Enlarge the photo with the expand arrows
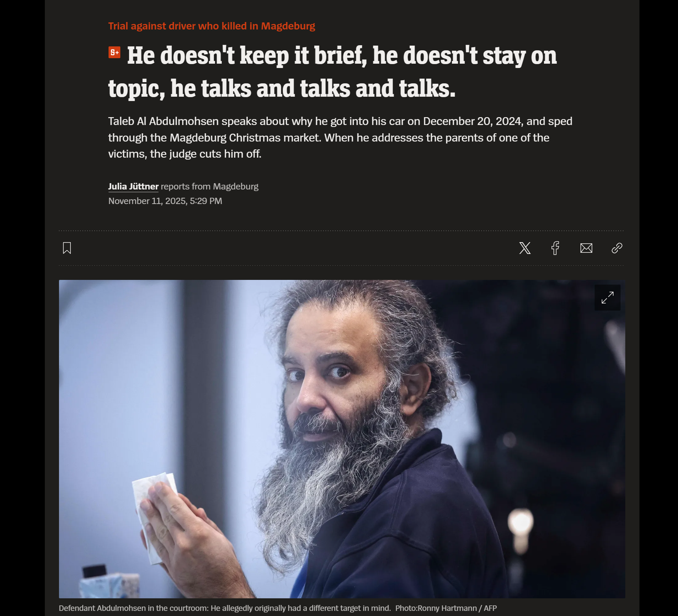This screenshot has height=616, width=678. (607, 298)
